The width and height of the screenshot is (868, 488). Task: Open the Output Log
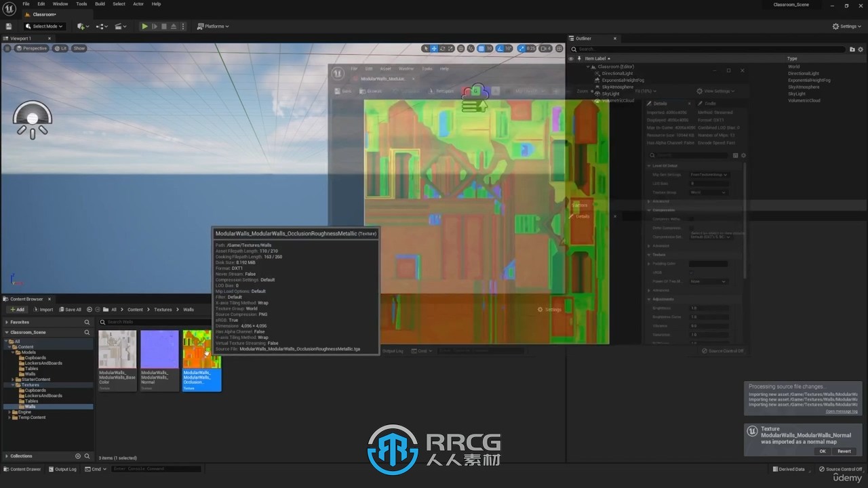point(62,469)
